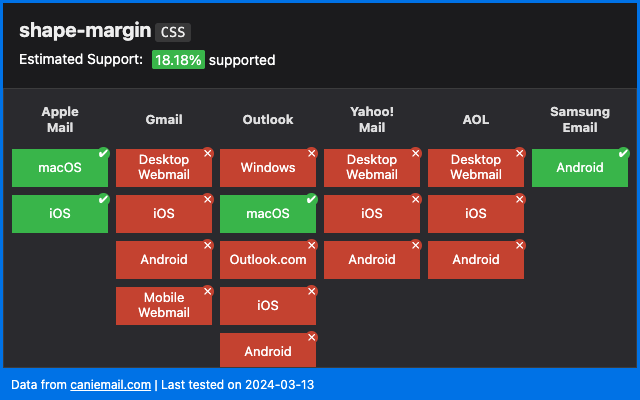Click the red X on AOL Android
640x400 pixels.
tap(519, 245)
